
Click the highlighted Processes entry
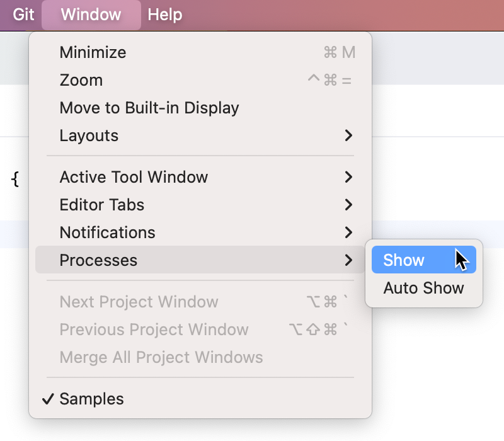click(x=98, y=260)
